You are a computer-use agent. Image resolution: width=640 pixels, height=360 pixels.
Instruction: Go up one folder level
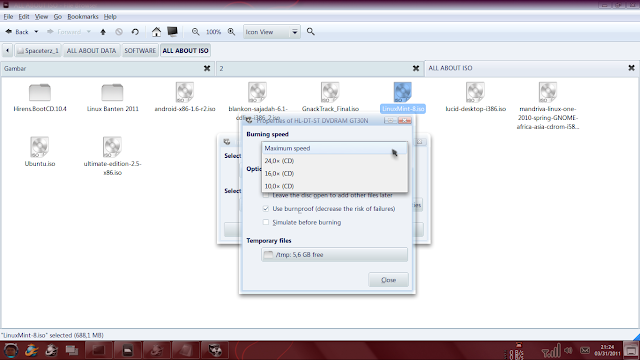pyautogui.click(x=103, y=32)
